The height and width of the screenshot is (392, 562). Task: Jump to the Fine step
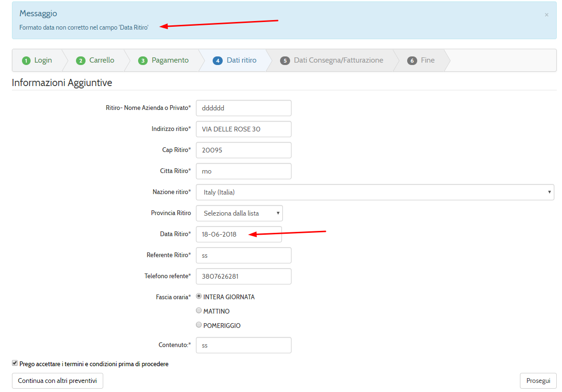pos(421,60)
